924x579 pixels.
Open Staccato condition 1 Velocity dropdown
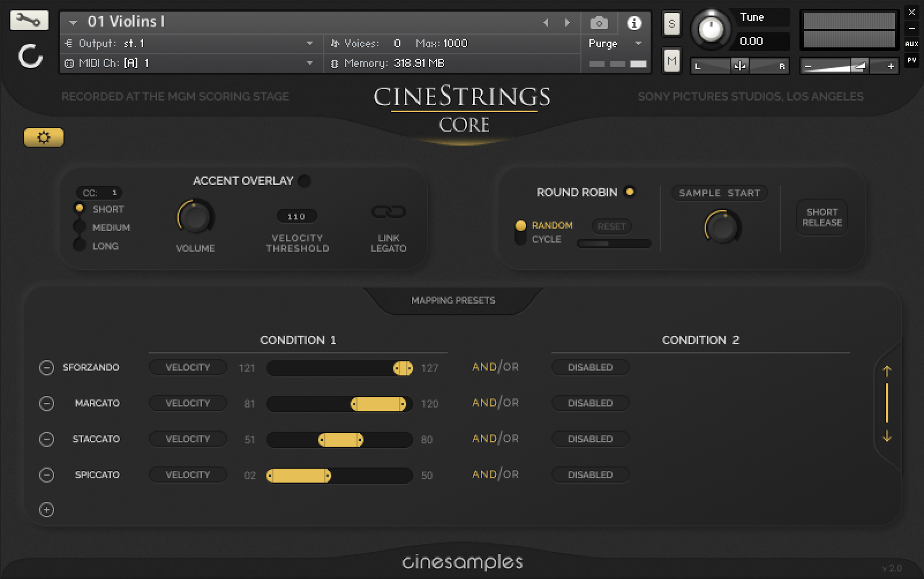(x=188, y=439)
